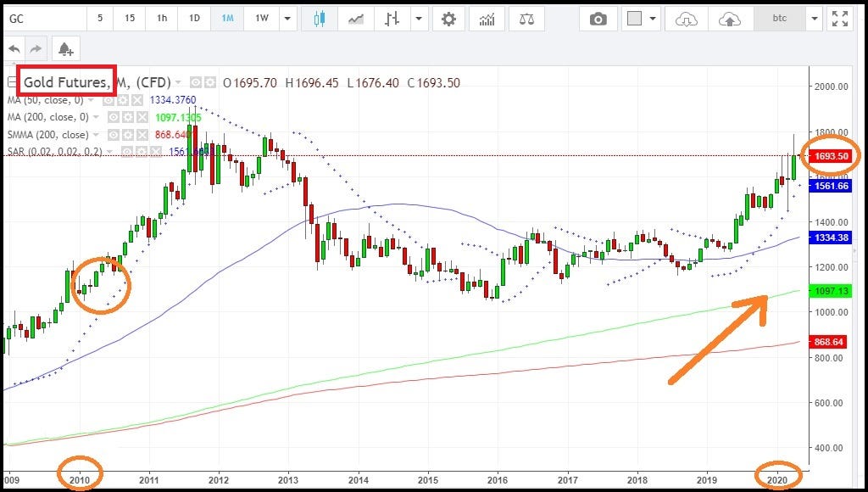Hide the MA 50 indicator line
Screen dimensions: 868x492
click(x=108, y=100)
